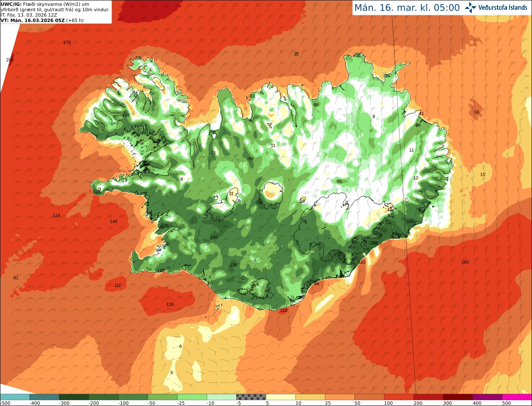Click the '-300' legend tick label
Image resolution: width=532 pixels, height=406 pixels.
64,403
